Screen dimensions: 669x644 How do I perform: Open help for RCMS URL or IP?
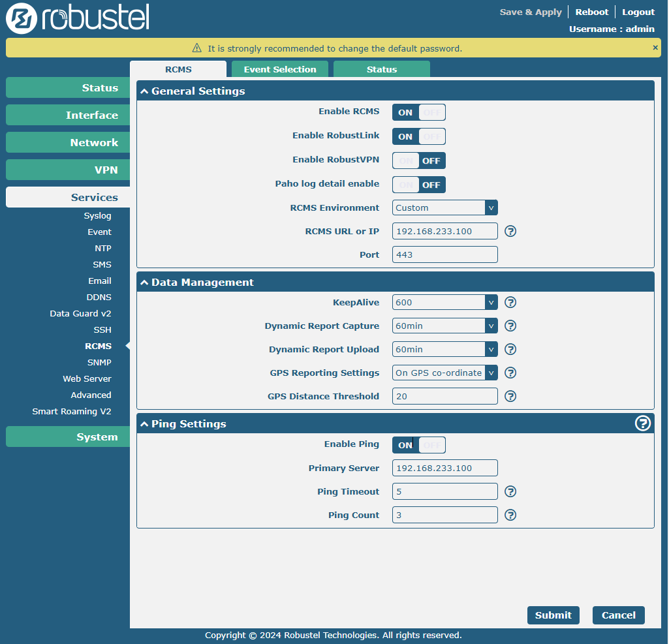(510, 231)
